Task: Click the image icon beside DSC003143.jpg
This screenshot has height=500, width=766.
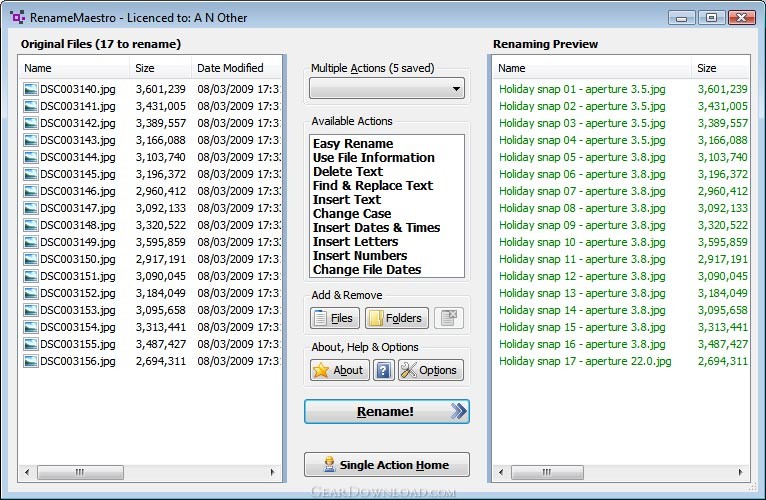Action: pos(30,140)
